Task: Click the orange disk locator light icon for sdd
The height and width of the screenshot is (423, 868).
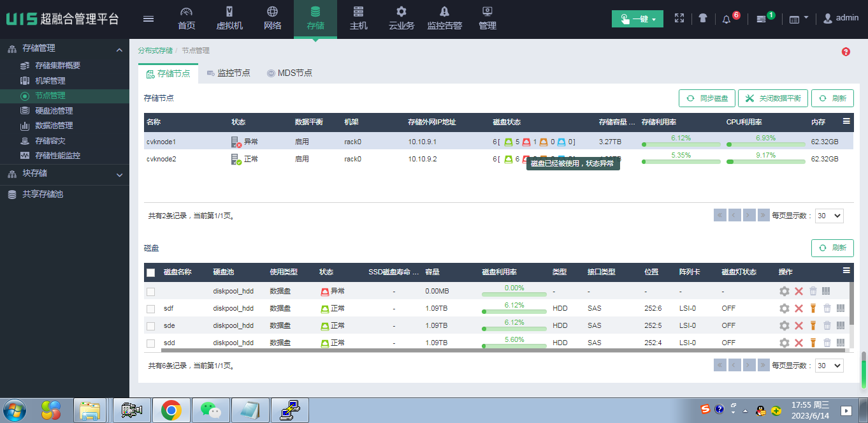Action: click(x=813, y=343)
